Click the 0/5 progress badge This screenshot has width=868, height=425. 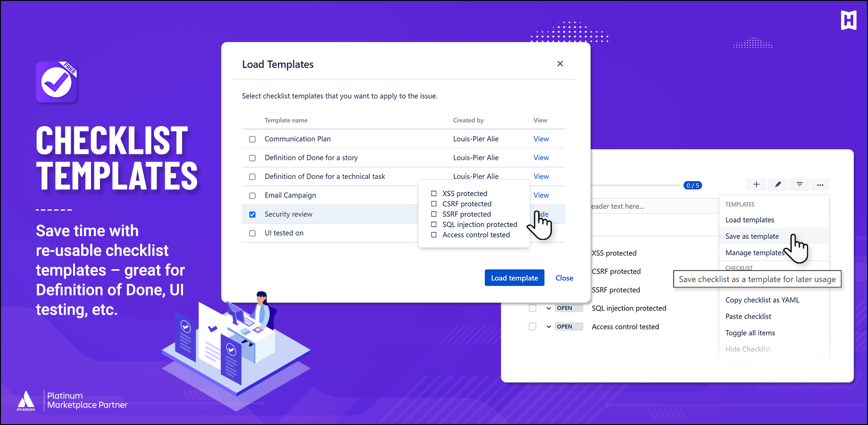693,185
